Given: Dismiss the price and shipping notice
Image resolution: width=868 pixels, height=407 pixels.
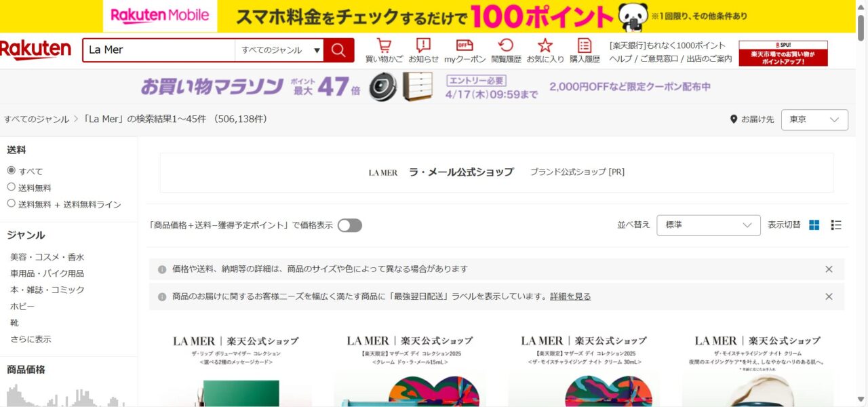Looking at the screenshot, I should [829, 269].
